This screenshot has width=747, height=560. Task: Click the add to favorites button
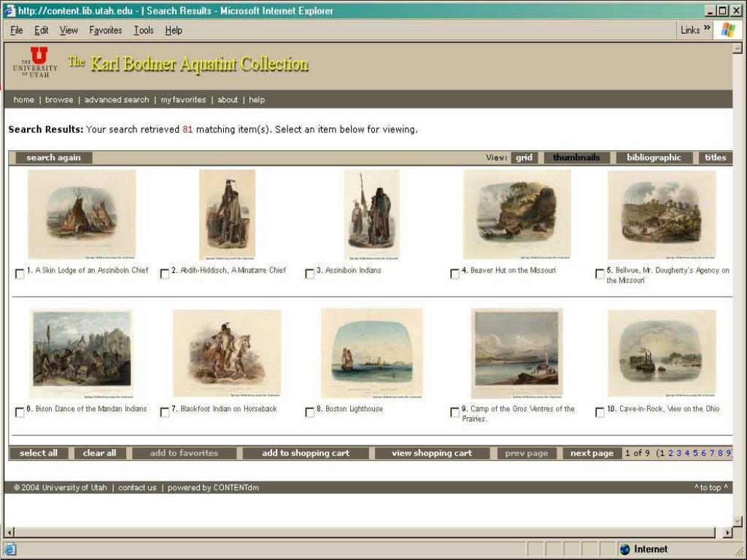184,453
